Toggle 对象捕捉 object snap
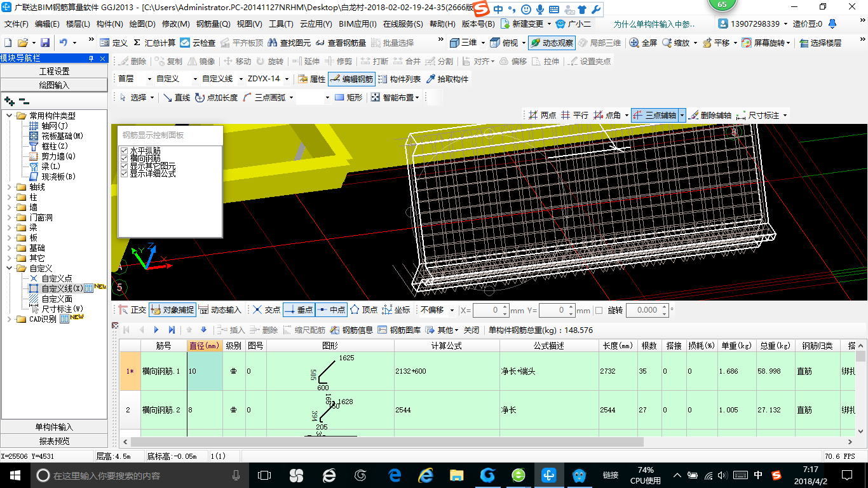This screenshot has width=868, height=488. coord(172,309)
